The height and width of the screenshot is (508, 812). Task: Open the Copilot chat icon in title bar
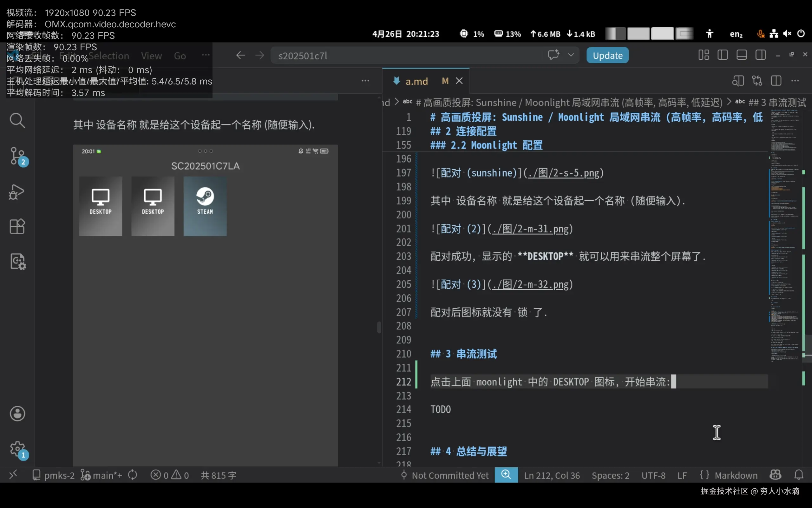click(x=553, y=55)
